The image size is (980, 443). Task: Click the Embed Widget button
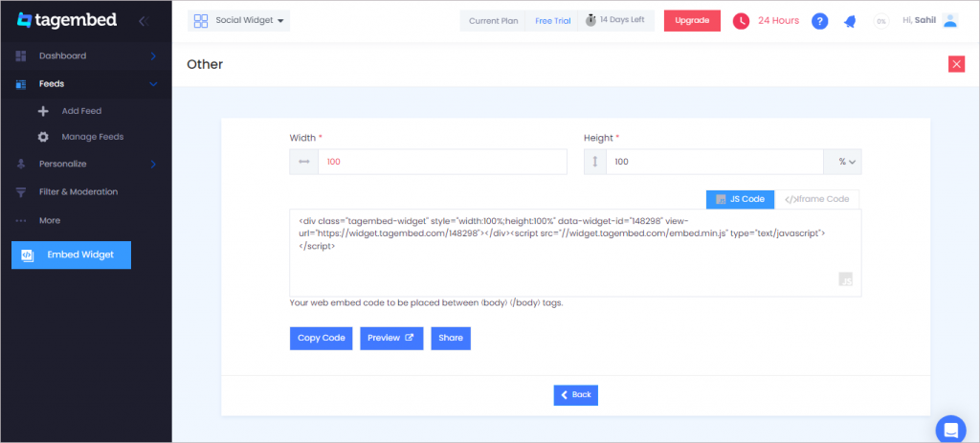pyautogui.click(x=71, y=255)
